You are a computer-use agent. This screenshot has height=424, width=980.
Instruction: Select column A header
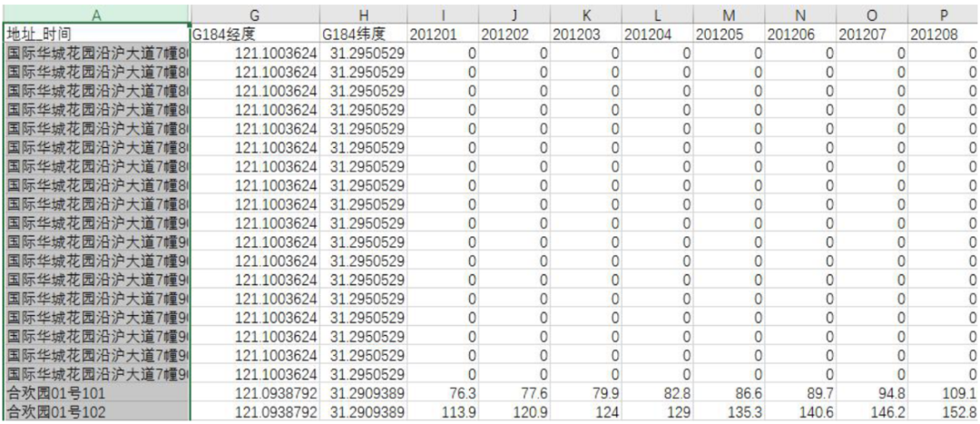point(96,15)
